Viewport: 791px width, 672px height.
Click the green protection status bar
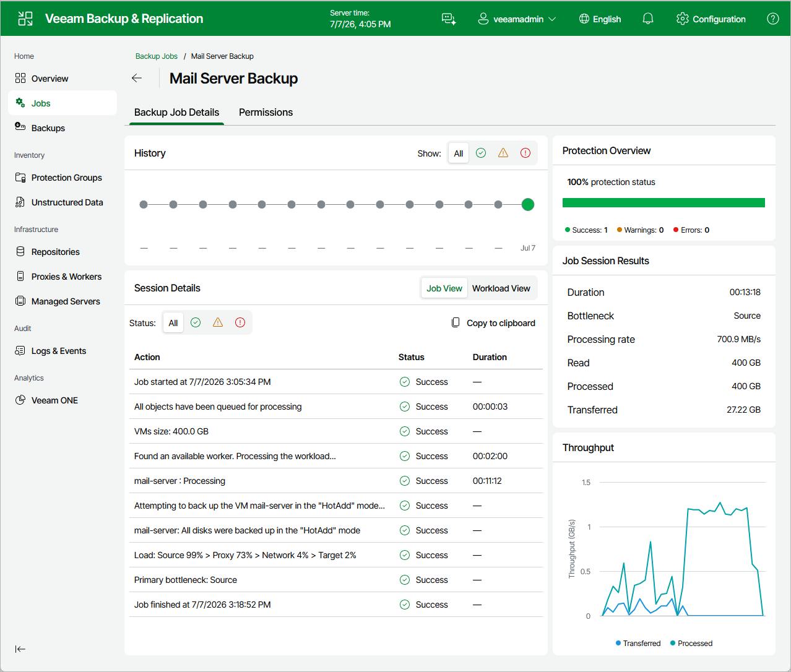click(x=663, y=202)
